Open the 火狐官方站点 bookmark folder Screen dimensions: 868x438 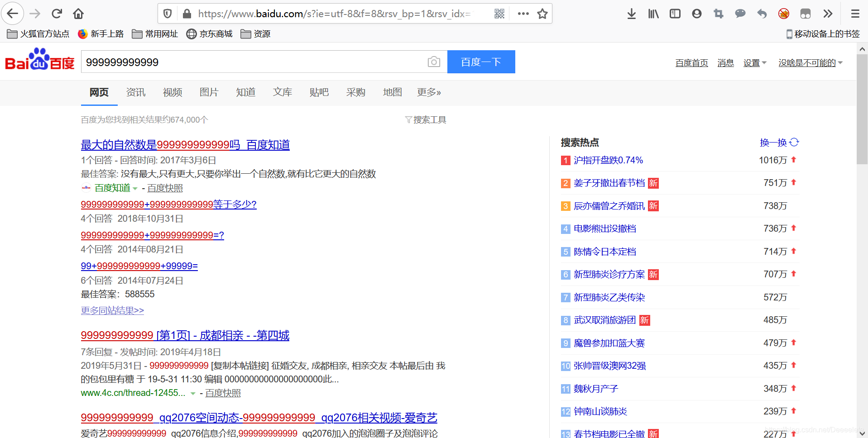click(38, 34)
